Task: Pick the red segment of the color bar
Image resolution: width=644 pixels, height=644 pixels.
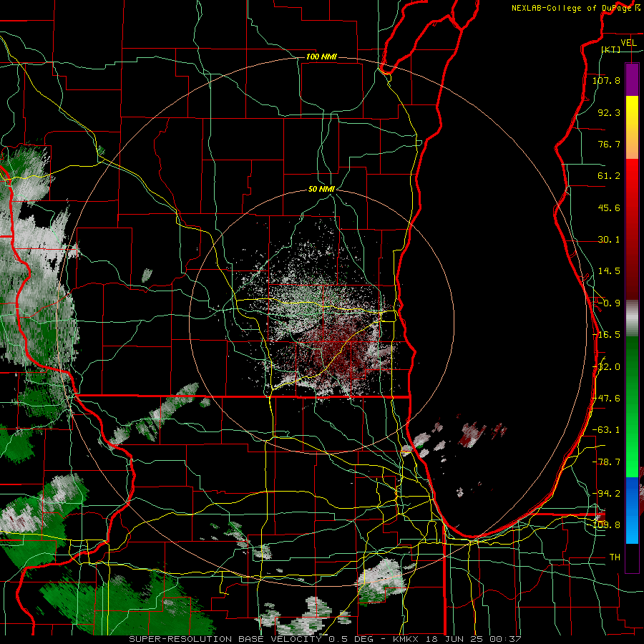Action: [632, 229]
